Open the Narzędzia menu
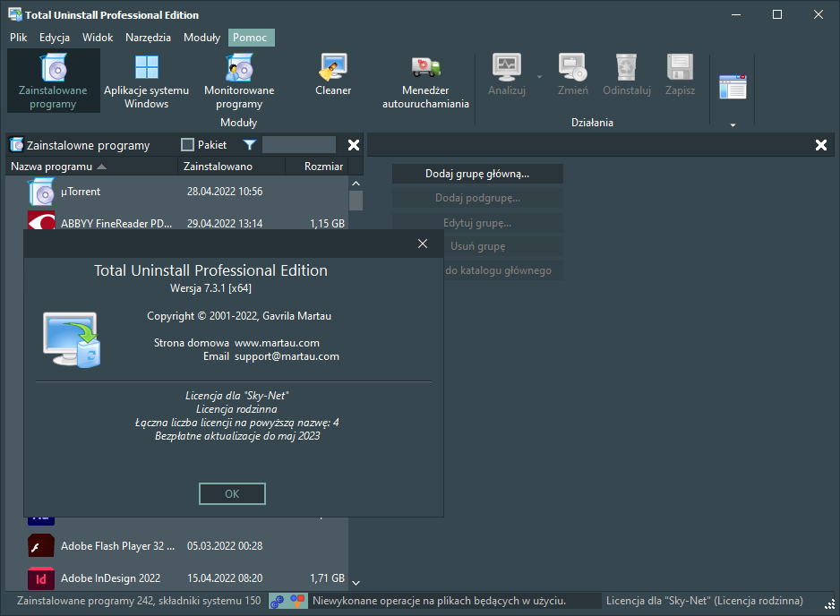840x616 pixels. pos(148,38)
